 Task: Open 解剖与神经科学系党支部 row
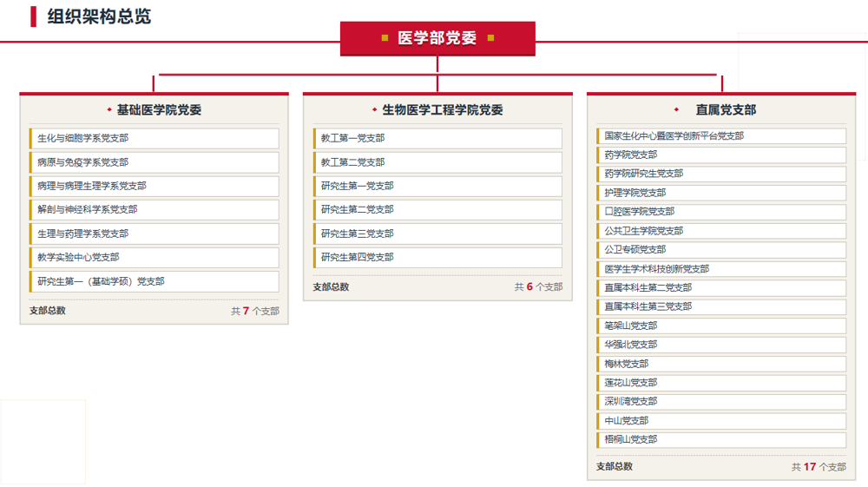(154, 210)
